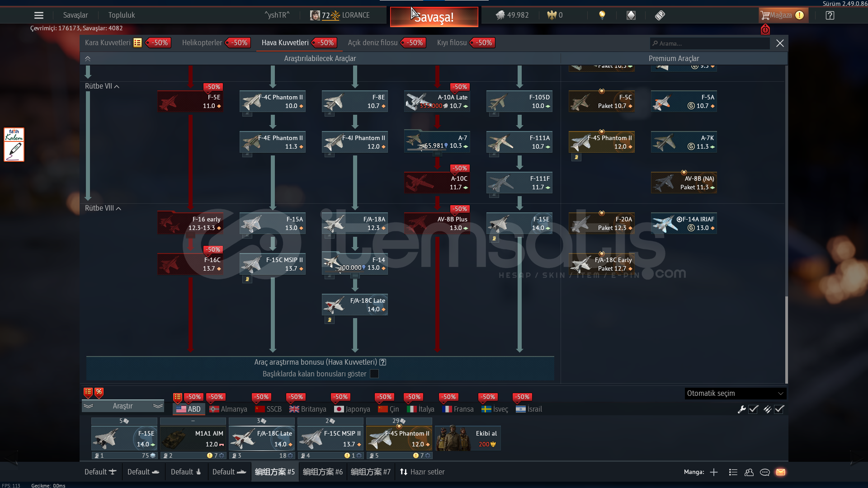868x488 pixels.
Task: Toggle the automatic repair wrench checkbox
Action: tap(753, 409)
